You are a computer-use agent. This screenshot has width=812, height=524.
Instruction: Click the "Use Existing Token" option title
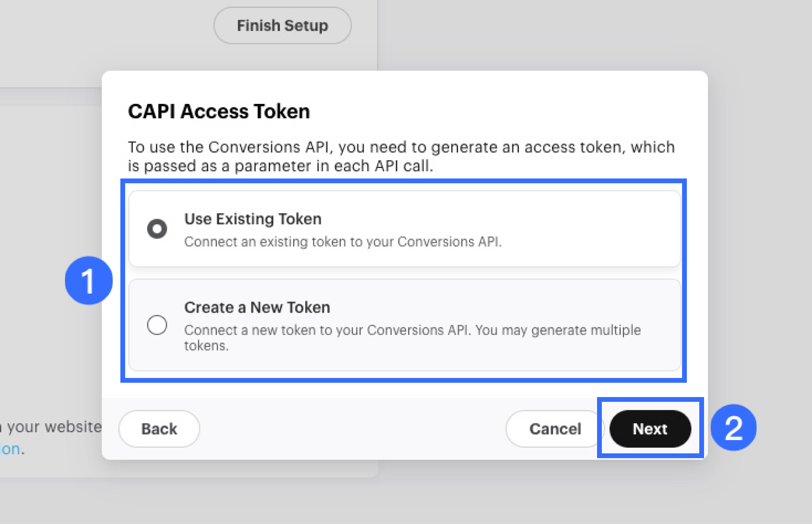coord(253,219)
